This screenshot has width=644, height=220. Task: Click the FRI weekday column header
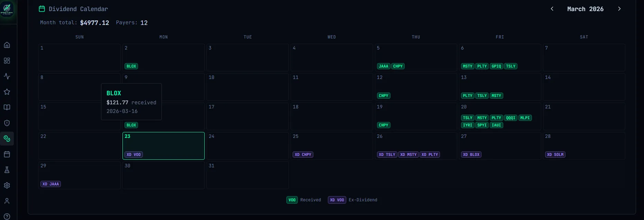[x=500, y=37]
